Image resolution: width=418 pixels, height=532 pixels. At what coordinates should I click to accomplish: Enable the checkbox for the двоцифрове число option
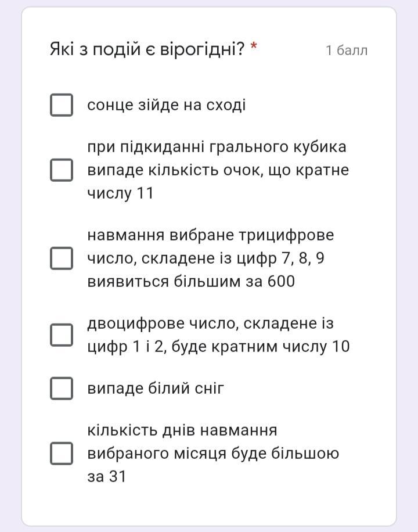click(x=61, y=335)
